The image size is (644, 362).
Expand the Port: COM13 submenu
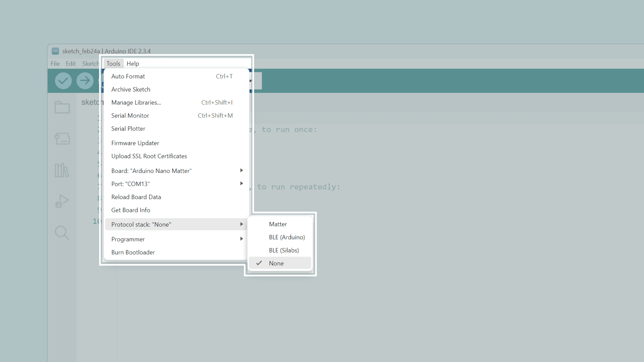point(130,184)
